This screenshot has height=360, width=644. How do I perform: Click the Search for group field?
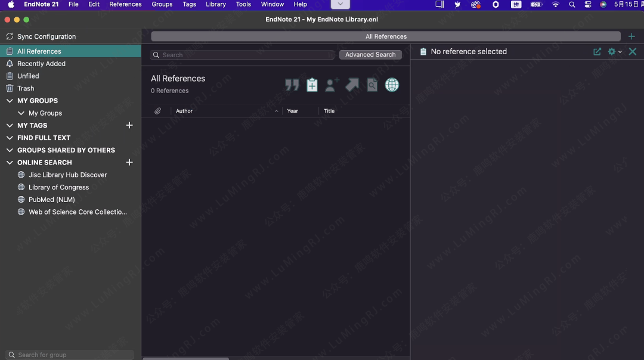click(x=70, y=355)
